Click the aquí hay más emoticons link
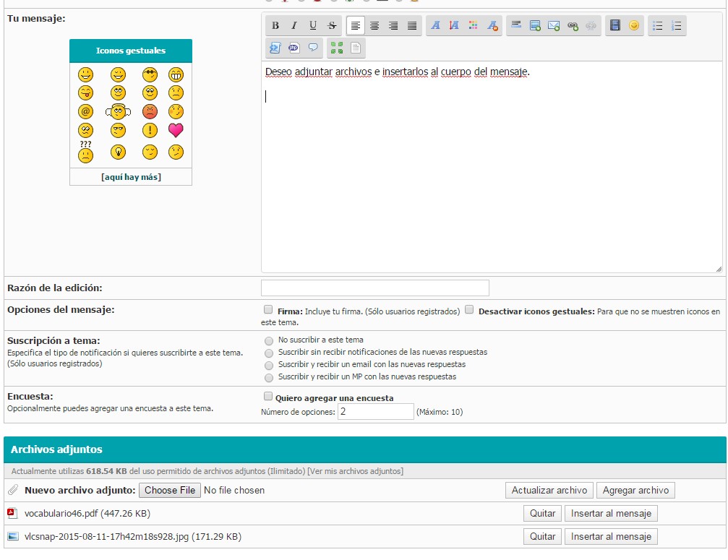 131,177
